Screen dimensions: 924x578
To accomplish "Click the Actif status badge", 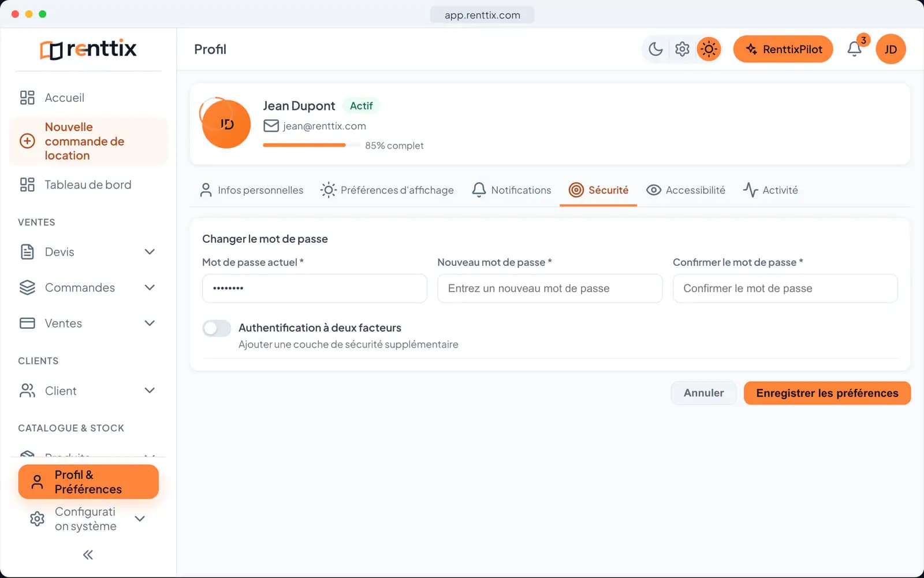I will [x=362, y=106].
